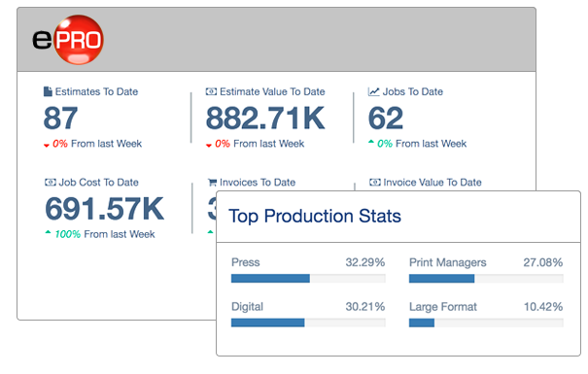Click the Press progress bar
The height and width of the screenshot is (374, 588).
(x=308, y=279)
